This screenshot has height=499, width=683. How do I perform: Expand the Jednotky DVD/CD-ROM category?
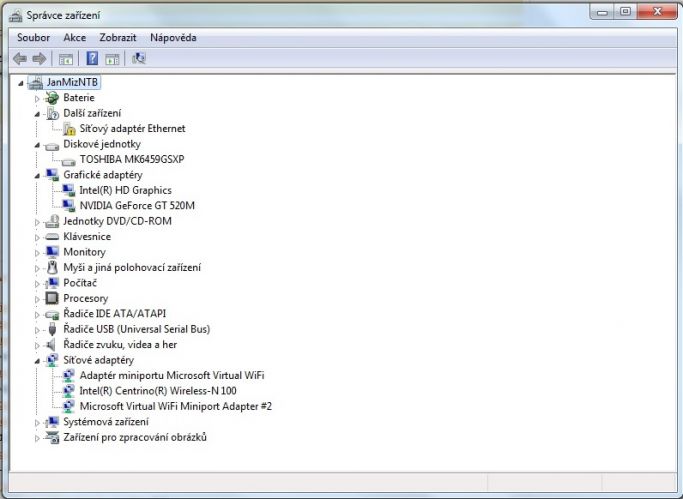[x=37, y=222]
